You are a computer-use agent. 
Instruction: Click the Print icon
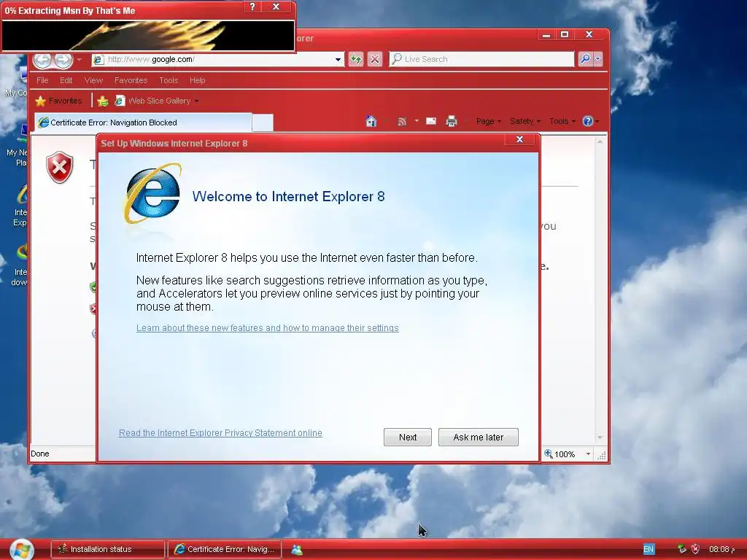(x=451, y=122)
